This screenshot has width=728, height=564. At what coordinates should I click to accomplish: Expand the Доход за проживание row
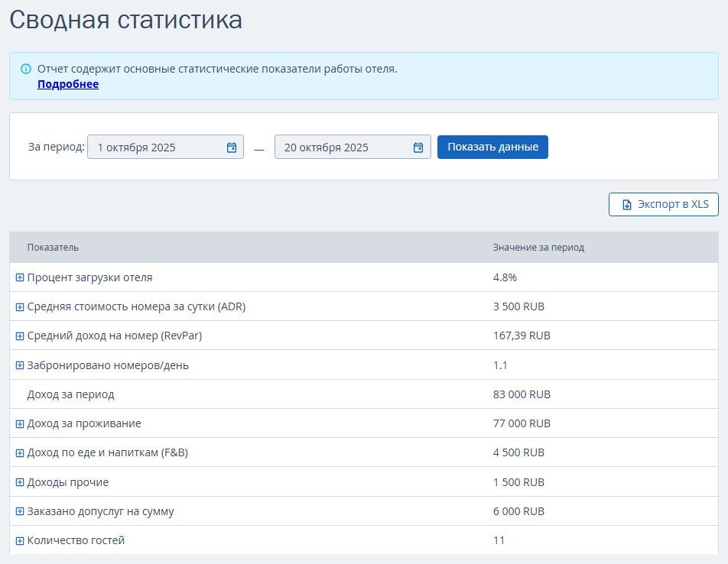pyautogui.click(x=20, y=423)
